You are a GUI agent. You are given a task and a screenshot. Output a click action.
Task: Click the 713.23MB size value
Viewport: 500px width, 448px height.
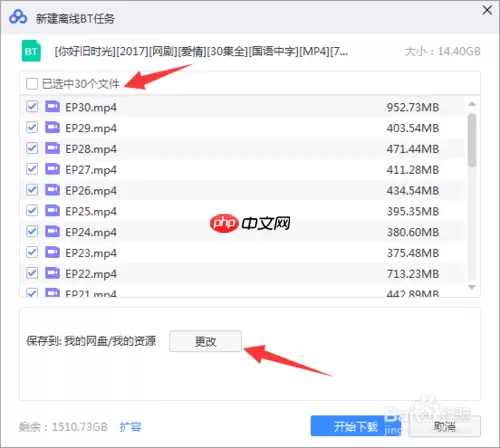coord(413,273)
